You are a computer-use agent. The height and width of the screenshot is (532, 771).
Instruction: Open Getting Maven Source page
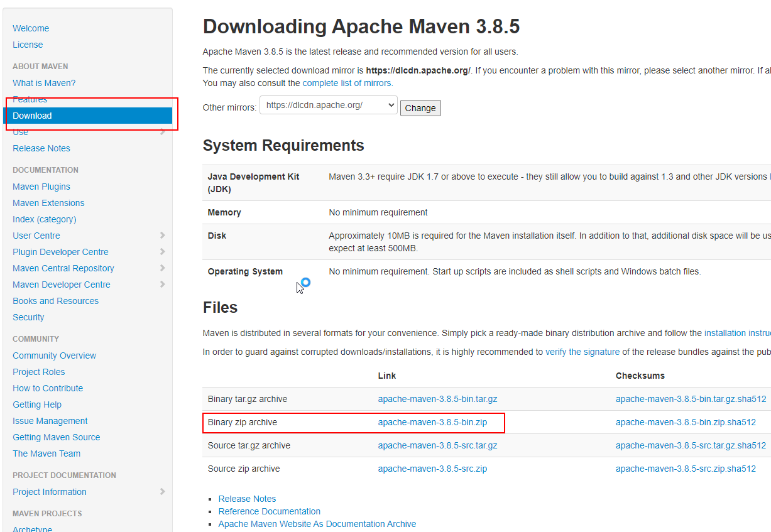pyautogui.click(x=57, y=437)
